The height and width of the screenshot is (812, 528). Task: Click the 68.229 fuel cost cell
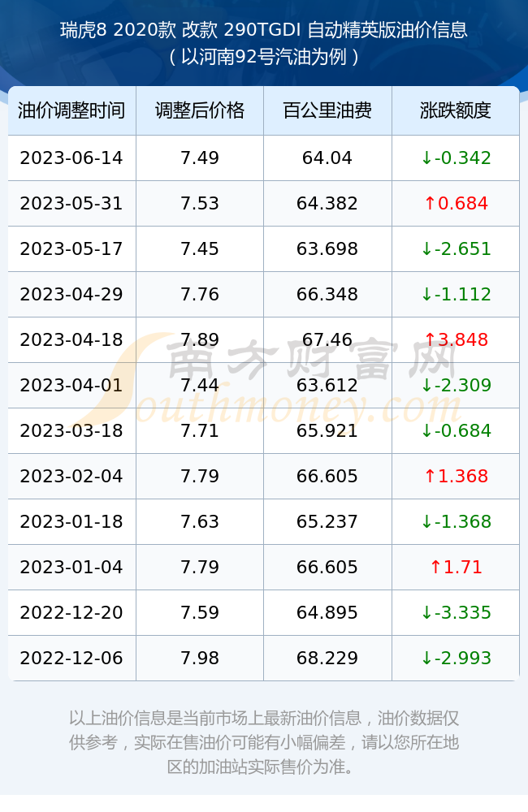tap(327, 659)
